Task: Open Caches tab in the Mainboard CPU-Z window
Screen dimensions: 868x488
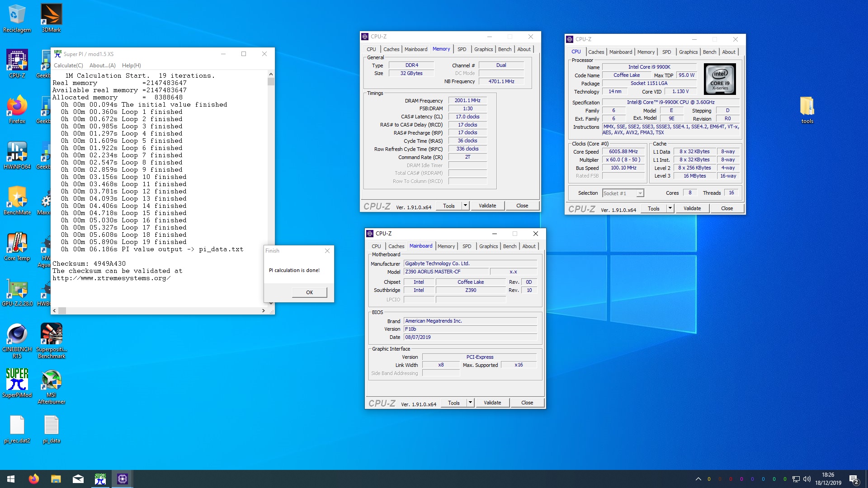Action: (x=396, y=246)
